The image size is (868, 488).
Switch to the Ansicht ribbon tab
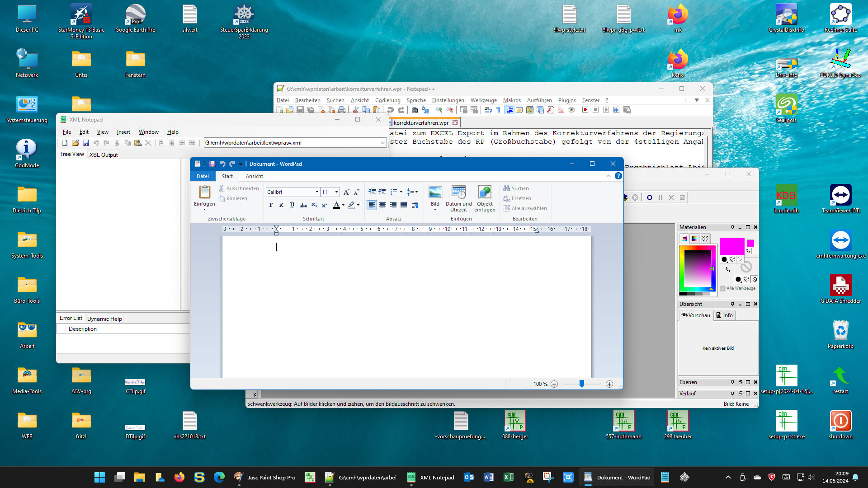[254, 176]
